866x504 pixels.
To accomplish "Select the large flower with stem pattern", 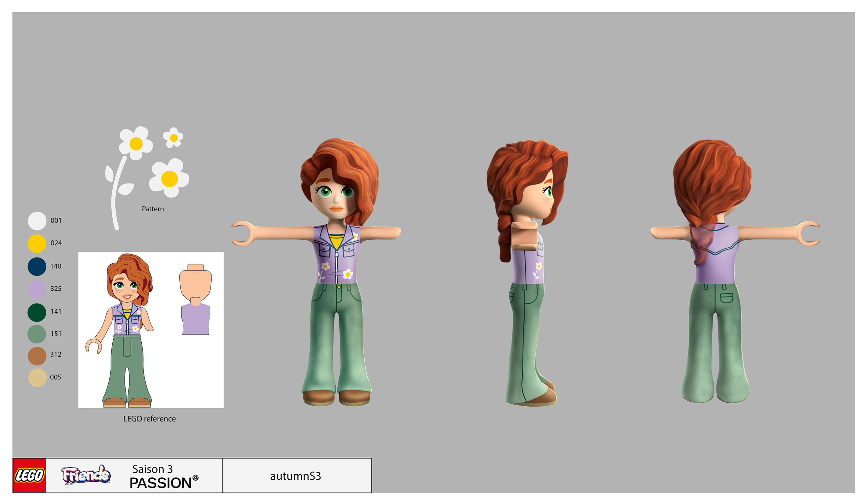I will (x=135, y=144).
